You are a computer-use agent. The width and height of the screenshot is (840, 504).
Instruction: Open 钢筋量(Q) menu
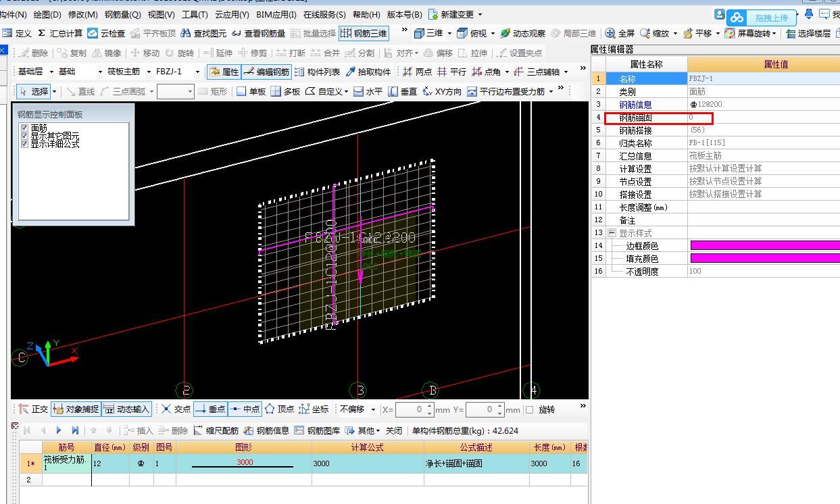[x=123, y=14]
